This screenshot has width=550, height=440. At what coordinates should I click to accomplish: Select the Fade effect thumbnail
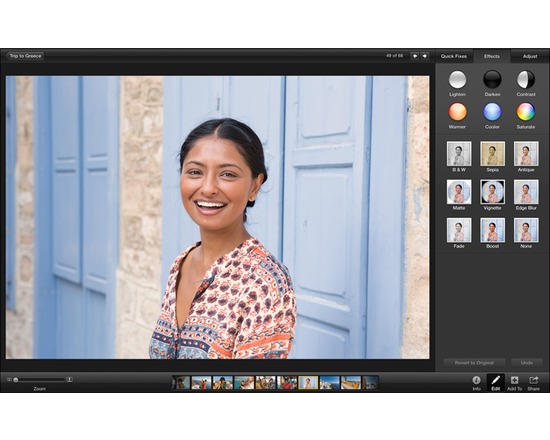(459, 230)
